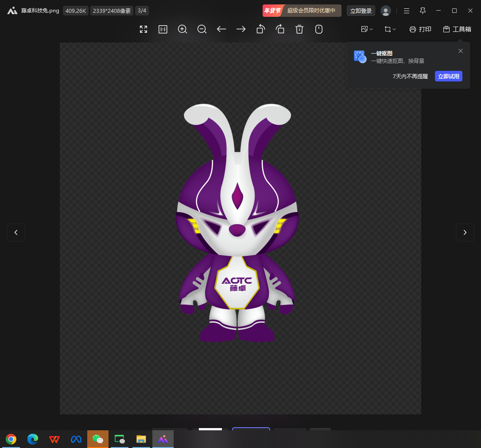Click the mouse-shaped toolbar icon
The height and width of the screenshot is (448, 481).
coord(319,29)
